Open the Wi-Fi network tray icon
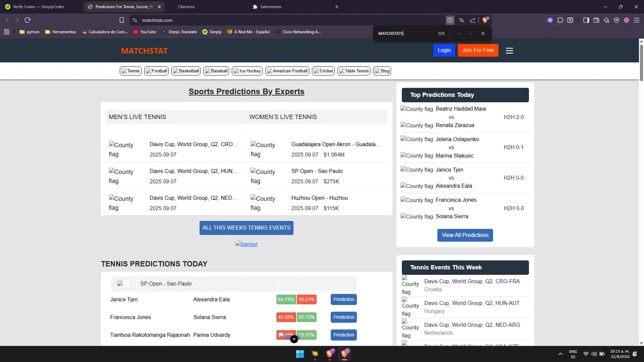This screenshot has height=362, width=644. point(586,354)
